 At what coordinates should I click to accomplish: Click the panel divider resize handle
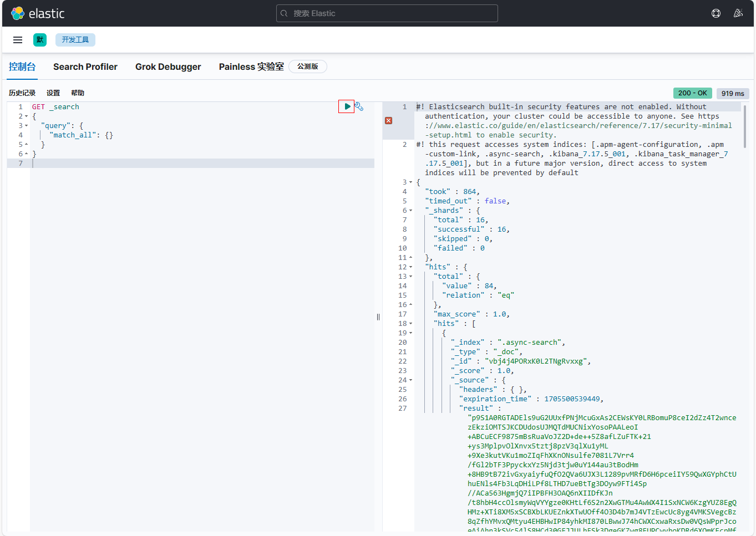378,317
